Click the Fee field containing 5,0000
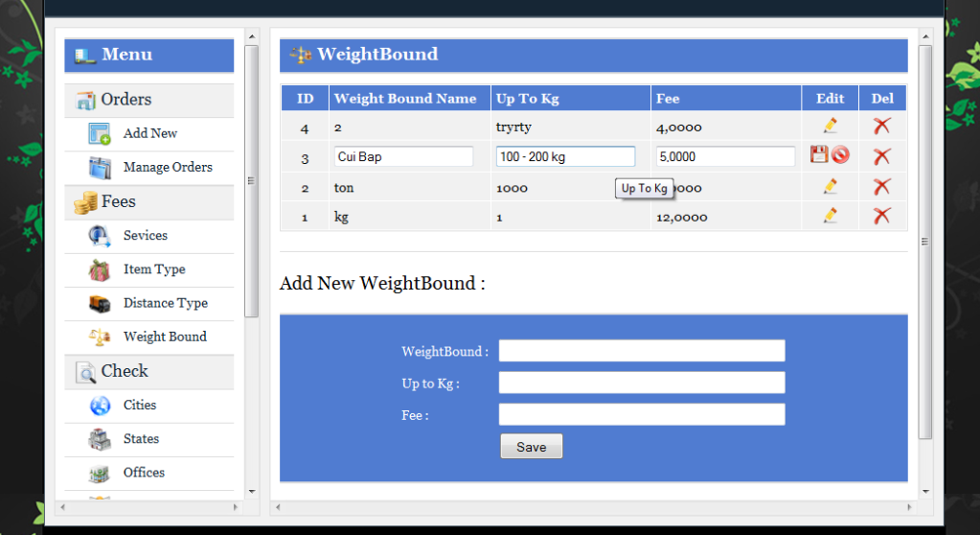The height and width of the screenshot is (535, 980). point(725,156)
